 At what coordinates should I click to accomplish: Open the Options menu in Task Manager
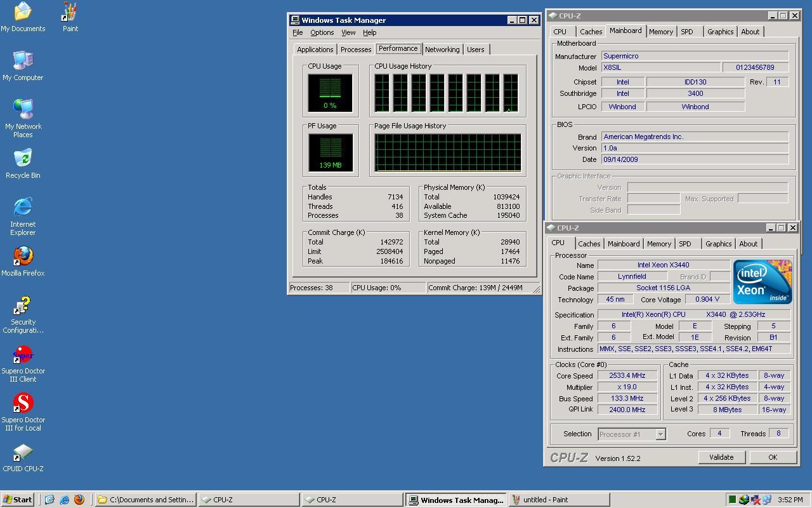(x=322, y=32)
